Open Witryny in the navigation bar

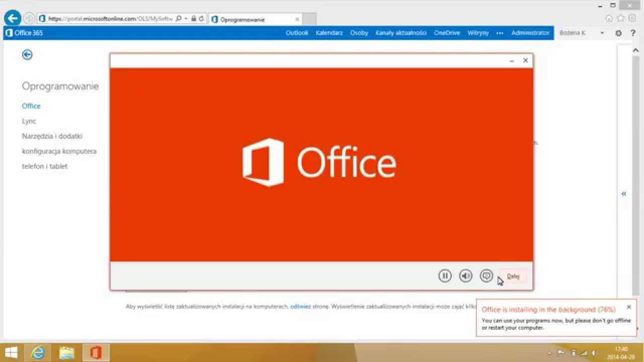(x=478, y=33)
